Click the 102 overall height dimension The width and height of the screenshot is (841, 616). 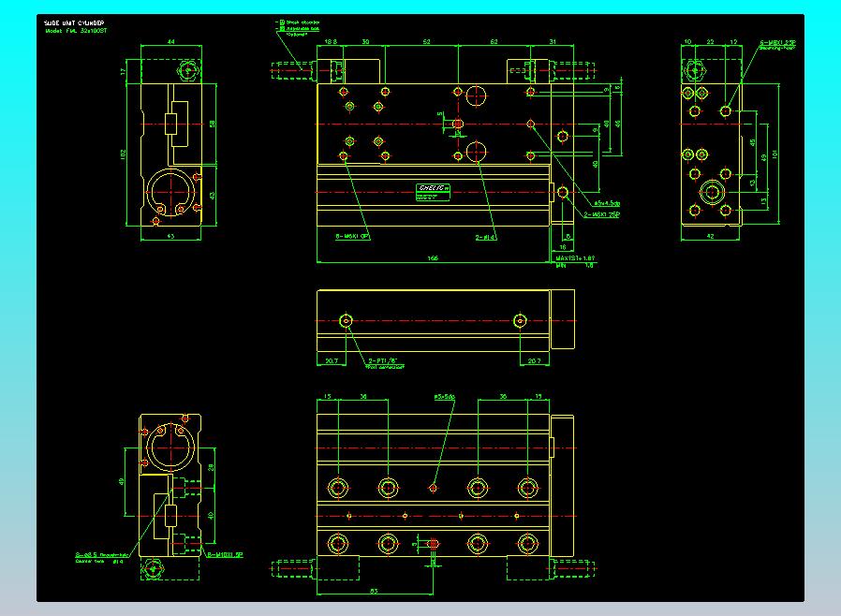pyautogui.click(x=124, y=154)
